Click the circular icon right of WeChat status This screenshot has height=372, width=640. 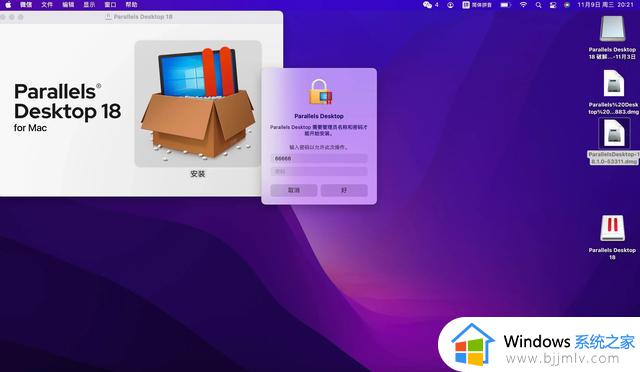tap(450, 5)
